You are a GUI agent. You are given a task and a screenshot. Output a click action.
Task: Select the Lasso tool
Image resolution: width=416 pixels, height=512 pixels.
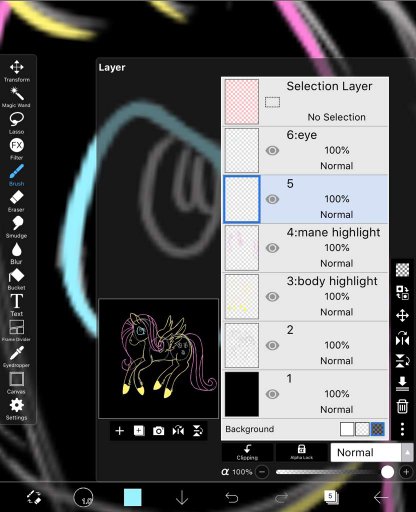(16, 123)
